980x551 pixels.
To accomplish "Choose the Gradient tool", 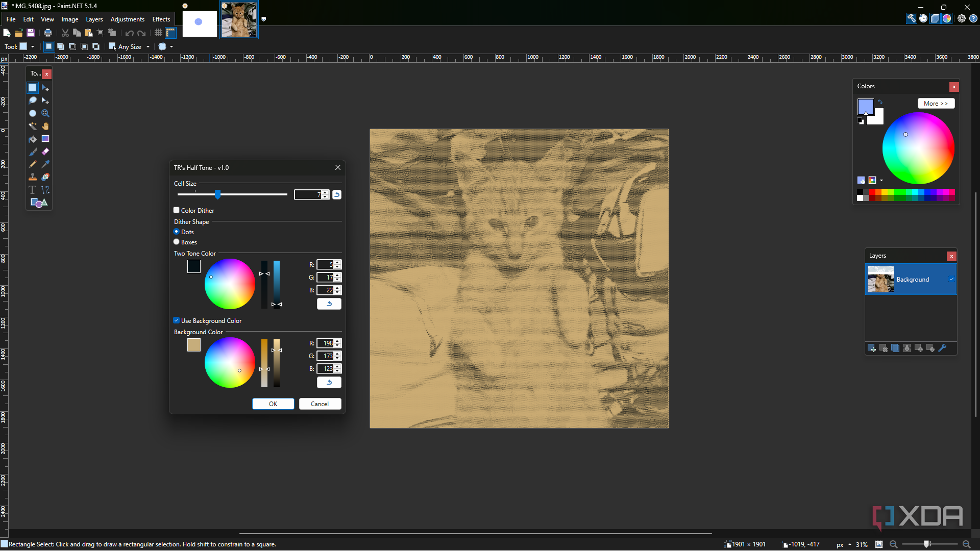I will point(45,139).
